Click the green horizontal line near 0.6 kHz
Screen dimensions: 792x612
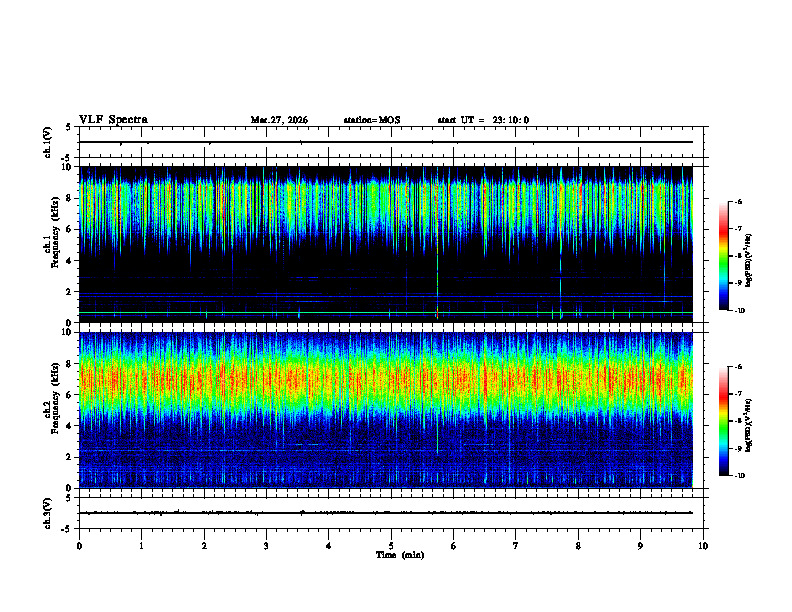tap(386, 313)
